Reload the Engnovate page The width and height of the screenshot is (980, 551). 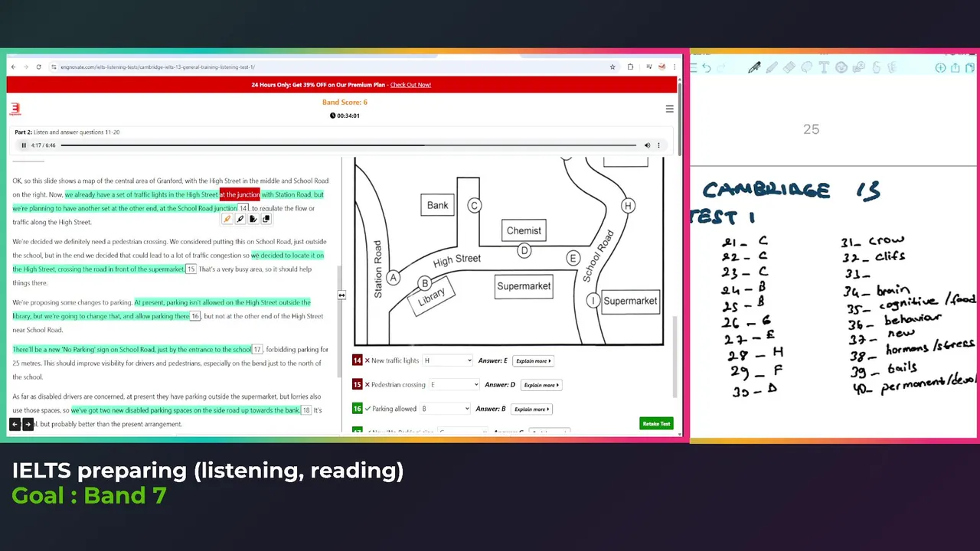click(x=38, y=67)
